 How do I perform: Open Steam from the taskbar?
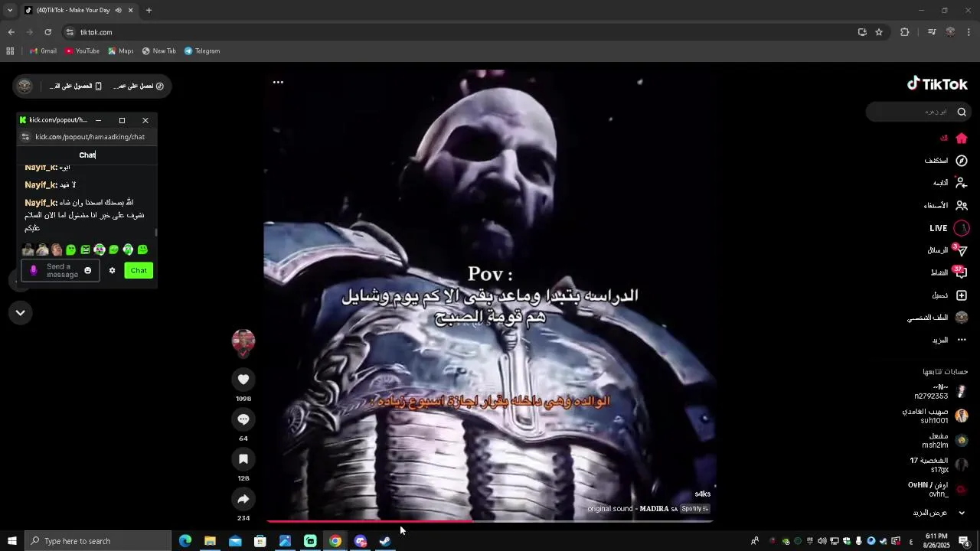tap(385, 541)
